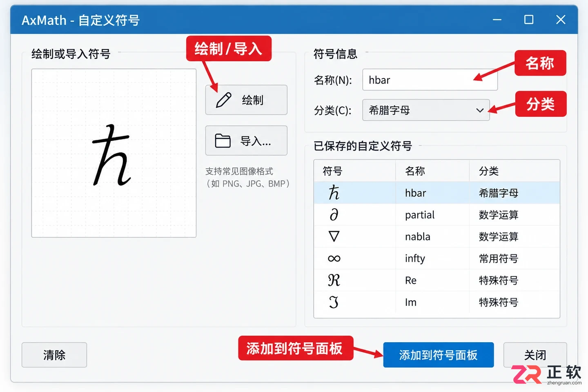Click the 希腊字母 cell in the hbar row
Screen dimensions: 588x392
coord(514,193)
